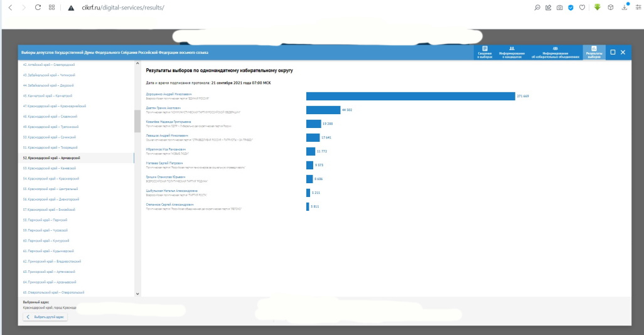The height and width of the screenshot is (335, 644).
Task: Select district 61. Пермский край – Кудымкарский
Action: pyautogui.click(x=48, y=251)
